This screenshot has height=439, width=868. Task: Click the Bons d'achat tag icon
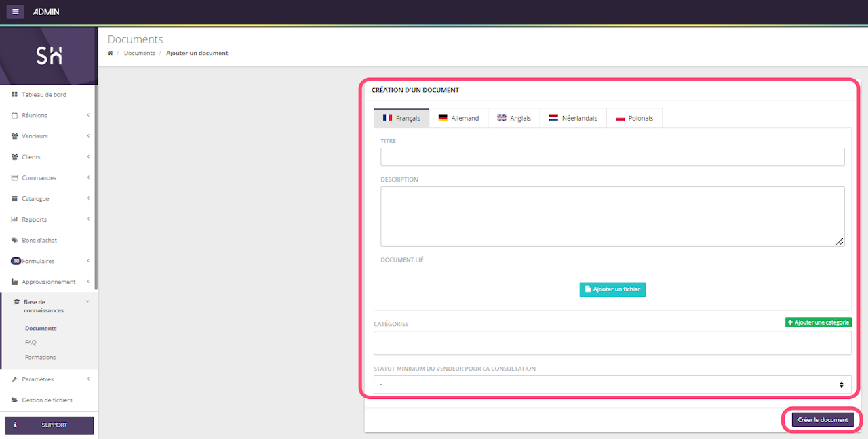pyautogui.click(x=15, y=241)
